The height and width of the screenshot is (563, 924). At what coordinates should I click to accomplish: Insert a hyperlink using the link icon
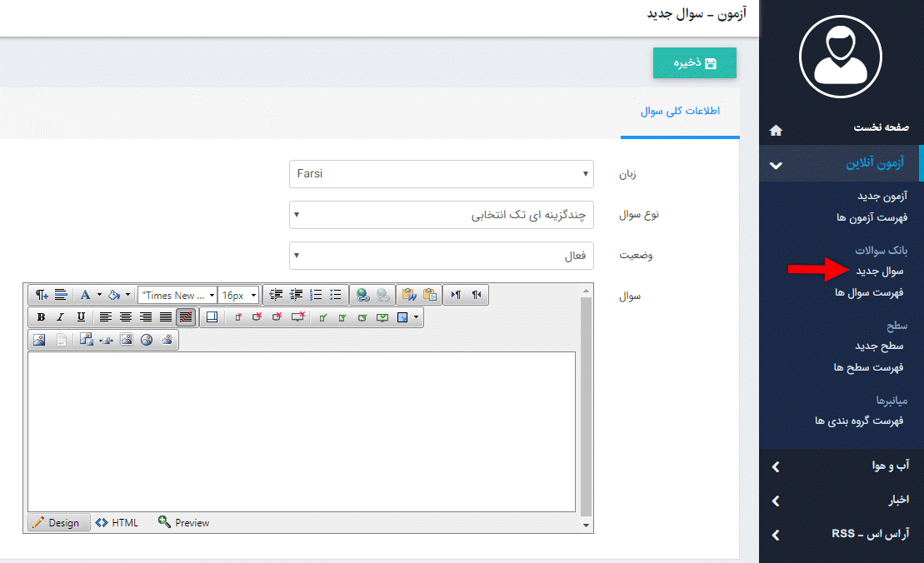coord(362,296)
